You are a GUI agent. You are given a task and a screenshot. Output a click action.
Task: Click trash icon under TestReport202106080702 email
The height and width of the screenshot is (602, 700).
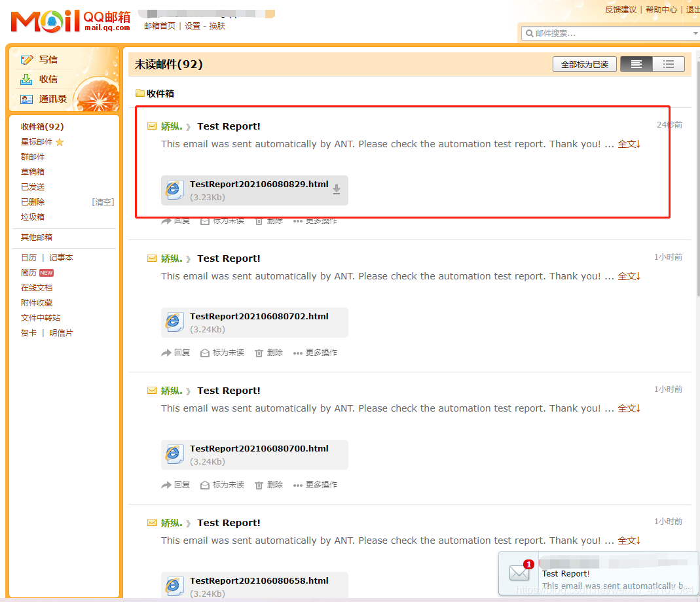click(x=259, y=353)
